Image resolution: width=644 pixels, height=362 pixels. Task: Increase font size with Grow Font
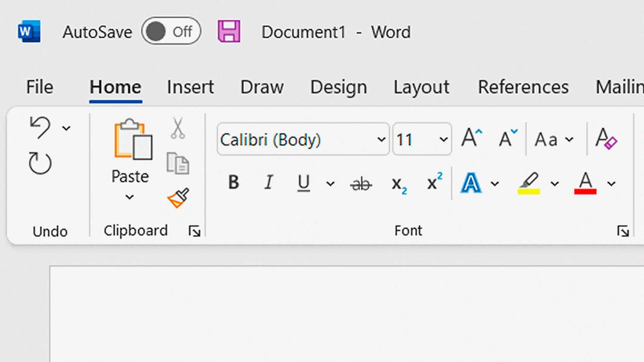point(471,138)
